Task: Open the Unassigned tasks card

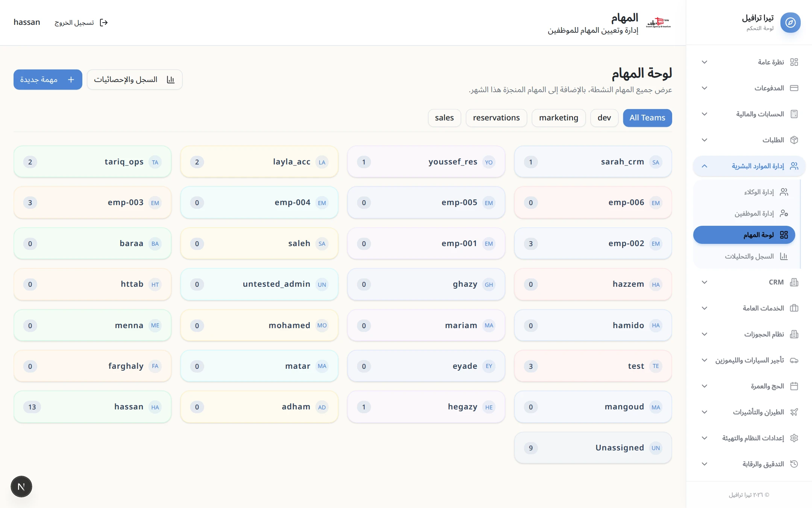Action: 593,448
